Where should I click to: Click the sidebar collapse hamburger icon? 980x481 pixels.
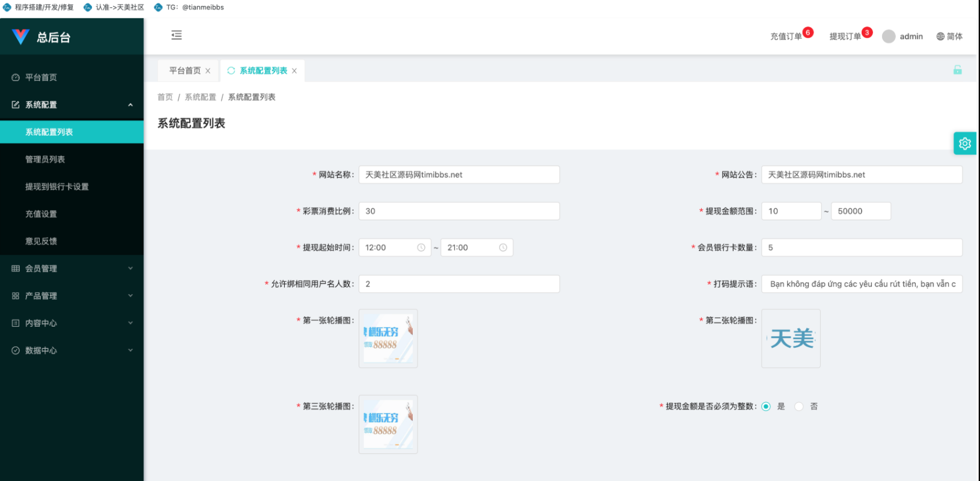tap(177, 35)
